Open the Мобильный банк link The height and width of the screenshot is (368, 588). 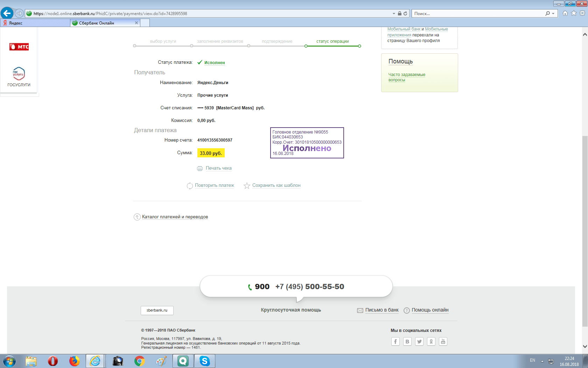[x=404, y=29]
